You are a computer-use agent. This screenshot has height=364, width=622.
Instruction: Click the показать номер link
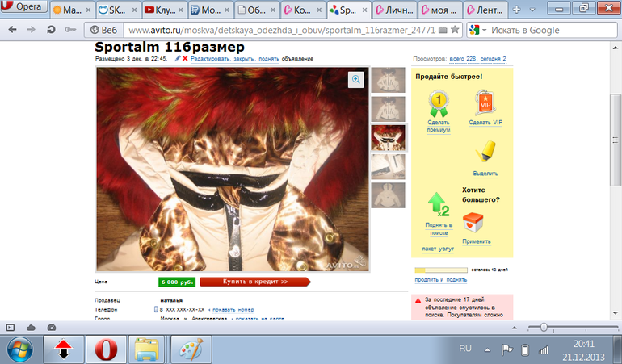click(x=233, y=310)
